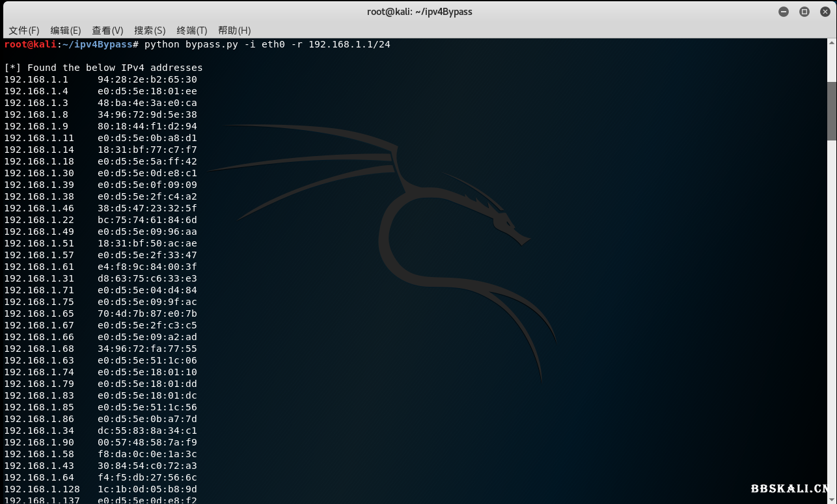Click the terminal title bar text root@kali: ~/ipv4Bypass
This screenshot has width=837, height=504.
419,11
